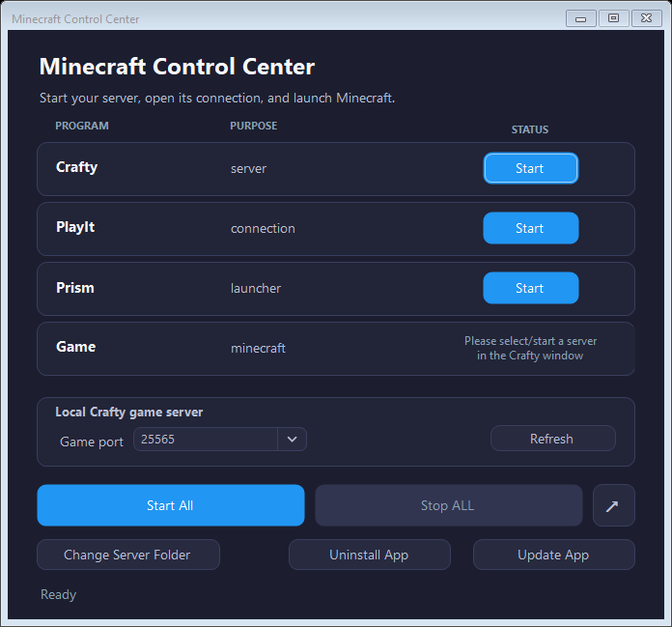
Task: Click the PROGRAM column header
Action: click(82, 126)
